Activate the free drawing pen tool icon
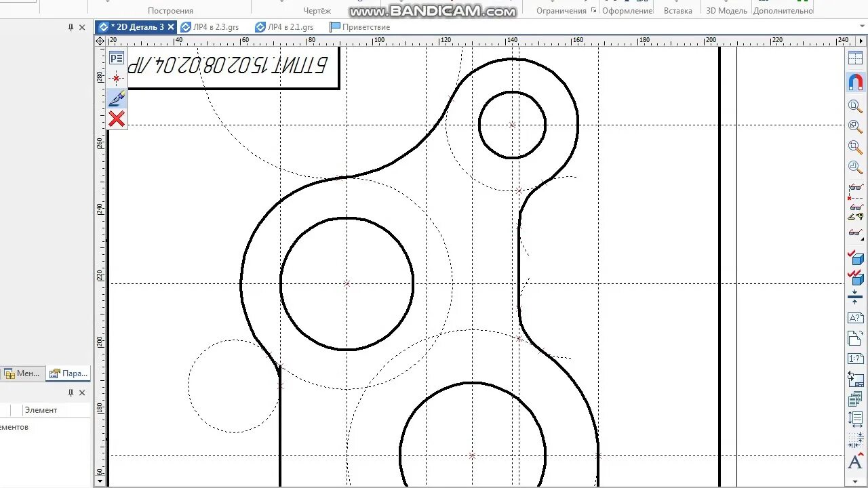868x488 pixels. [x=117, y=99]
